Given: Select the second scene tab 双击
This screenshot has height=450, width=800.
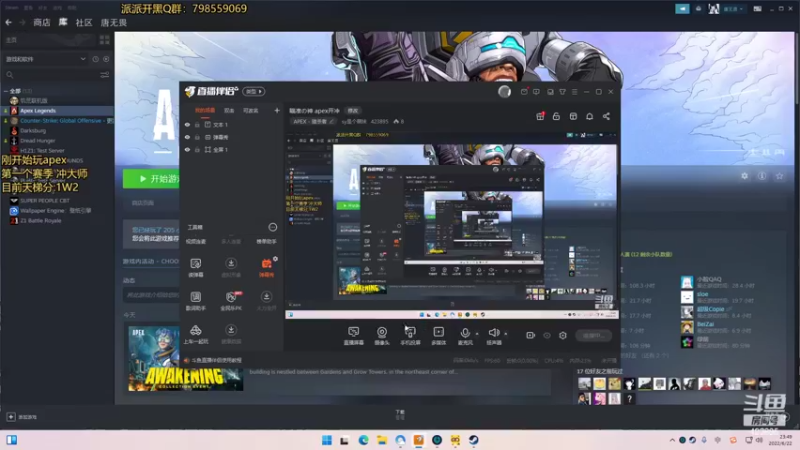Looking at the screenshot, I should click(x=229, y=110).
